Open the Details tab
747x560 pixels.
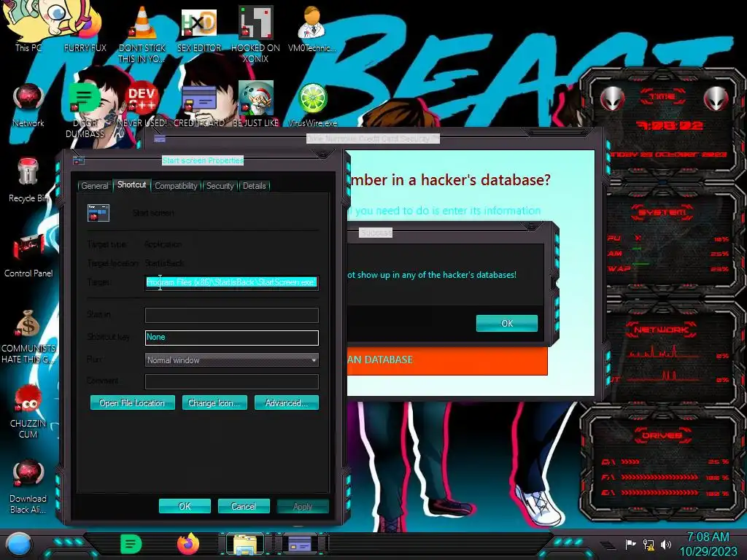[x=255, y=186]
